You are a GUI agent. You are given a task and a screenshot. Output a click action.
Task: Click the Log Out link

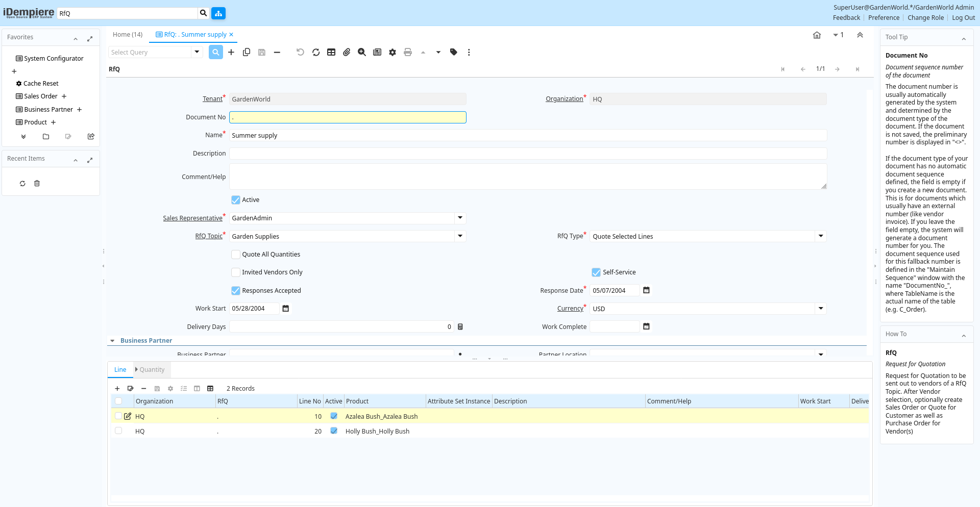pyautogui.click(x=963, y=18)
